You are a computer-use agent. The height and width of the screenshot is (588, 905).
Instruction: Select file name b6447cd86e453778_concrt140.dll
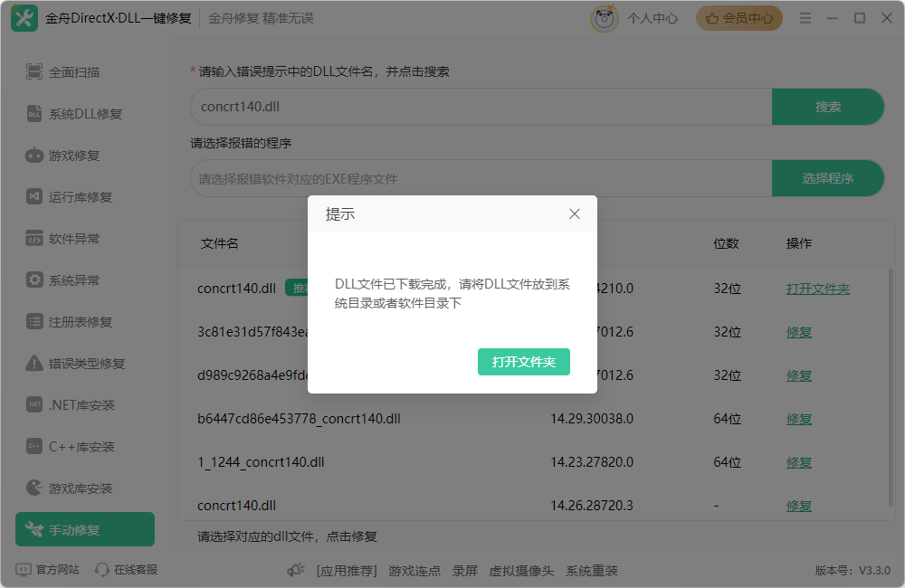[x=299, y=418]
